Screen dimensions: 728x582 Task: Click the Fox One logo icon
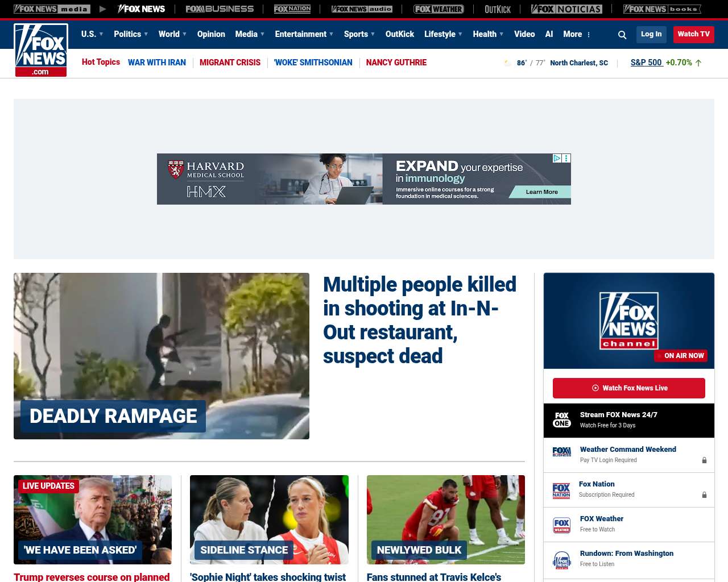pyautogui.click(x=562, y=420)
